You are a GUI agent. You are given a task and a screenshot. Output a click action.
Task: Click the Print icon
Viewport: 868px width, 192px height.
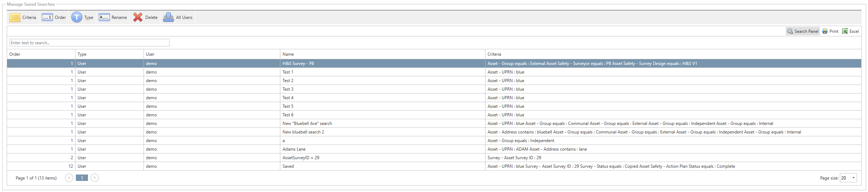(x=825, y=31)
